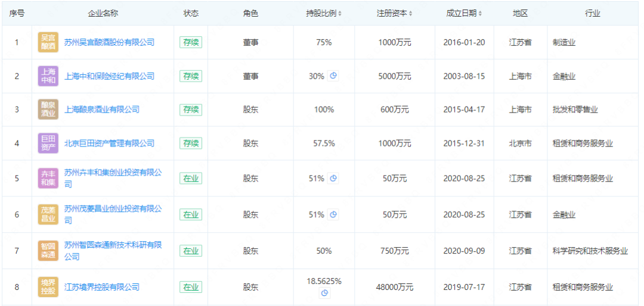Click the 状态 column header
Viewport: 644px width, 306px height.
pyautogui.click(x=191, y=14)
